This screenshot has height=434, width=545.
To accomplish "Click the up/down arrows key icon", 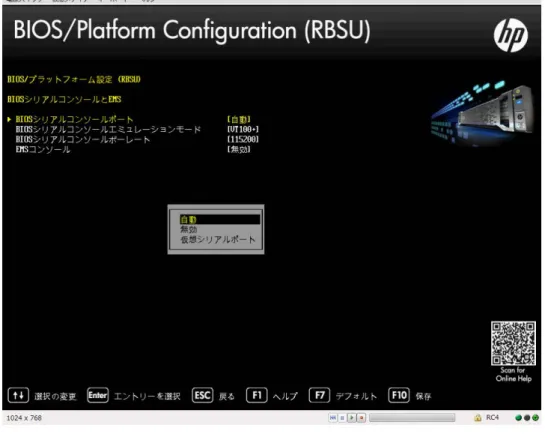I will [18, 395].
